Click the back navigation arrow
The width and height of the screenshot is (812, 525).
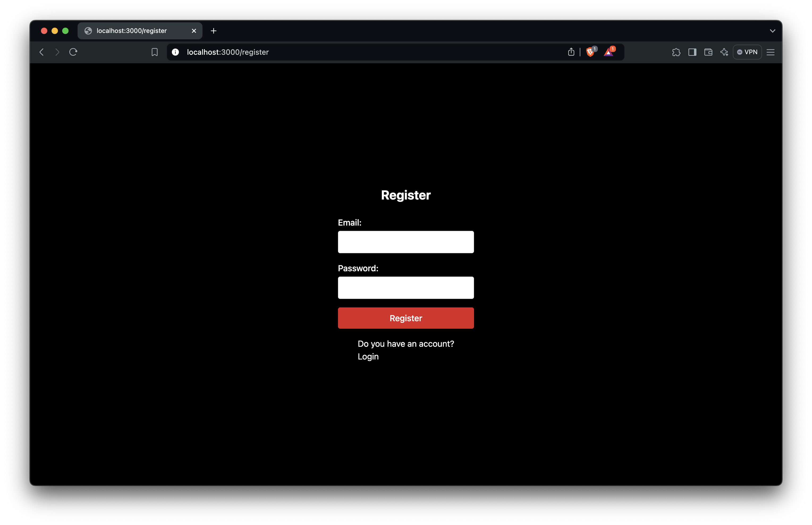[42, 52]
